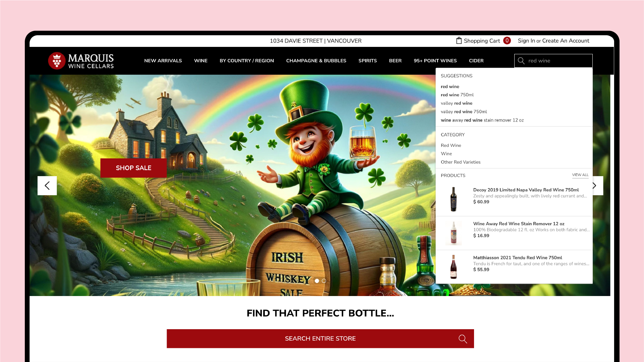Open the Decoy Napa Valley wine thumbnail
644x362 pixels.
click(453, 199)
